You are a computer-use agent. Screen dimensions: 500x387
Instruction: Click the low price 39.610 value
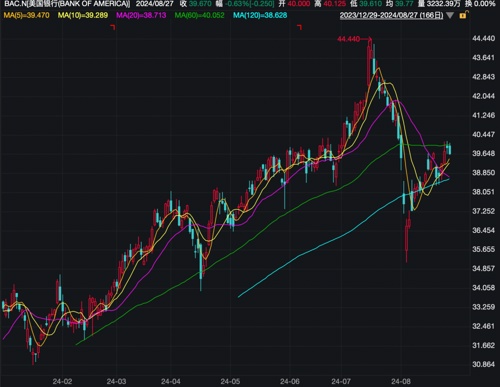(x=370, y=4)
